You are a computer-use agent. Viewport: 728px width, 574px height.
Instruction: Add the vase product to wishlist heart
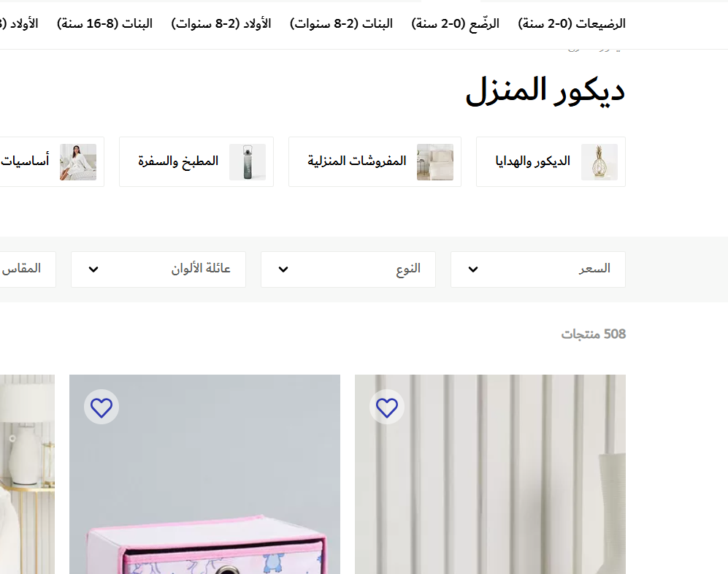(x=387, y=407)
